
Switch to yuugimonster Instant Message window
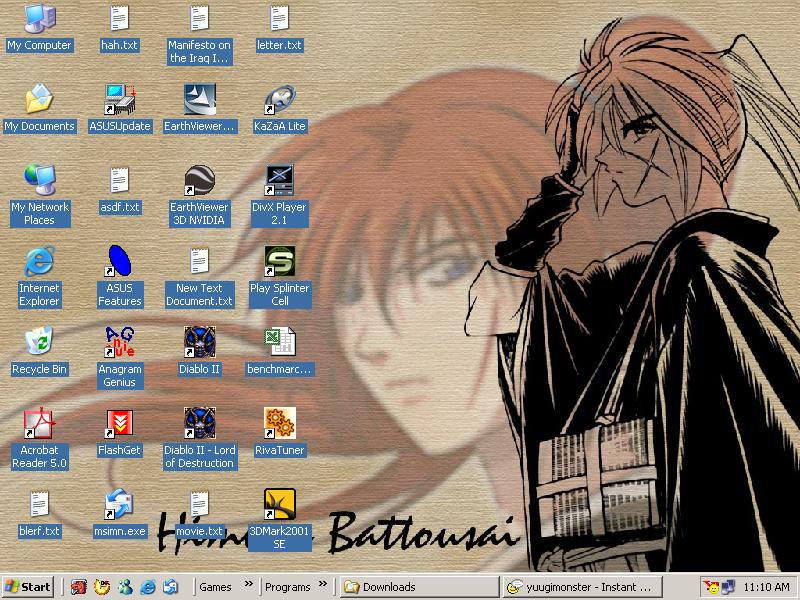(580, 587)
